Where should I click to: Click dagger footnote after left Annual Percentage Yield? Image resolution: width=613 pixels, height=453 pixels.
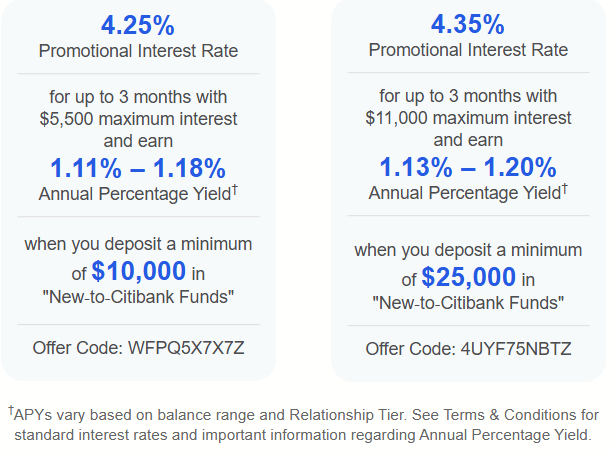coord(235,190)
